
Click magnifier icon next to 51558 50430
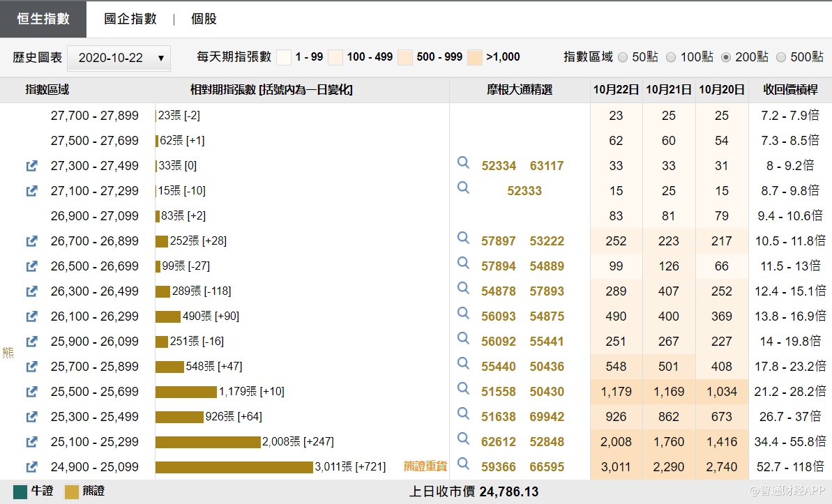[x=463, y=388]
